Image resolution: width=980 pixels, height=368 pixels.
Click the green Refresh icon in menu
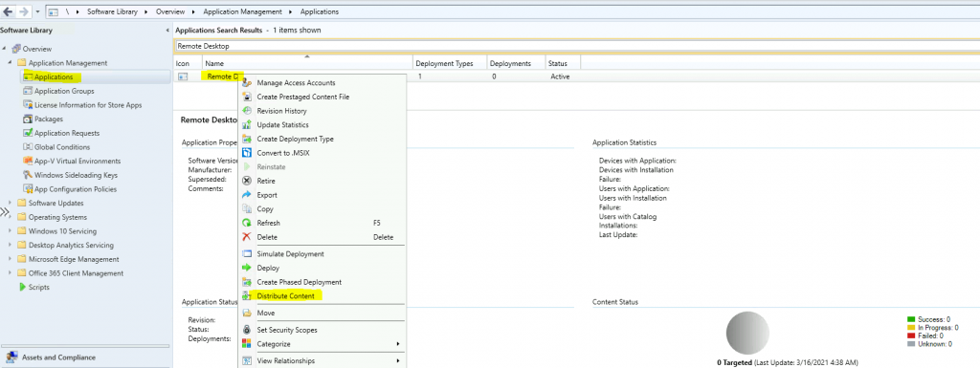pos(246,224)
